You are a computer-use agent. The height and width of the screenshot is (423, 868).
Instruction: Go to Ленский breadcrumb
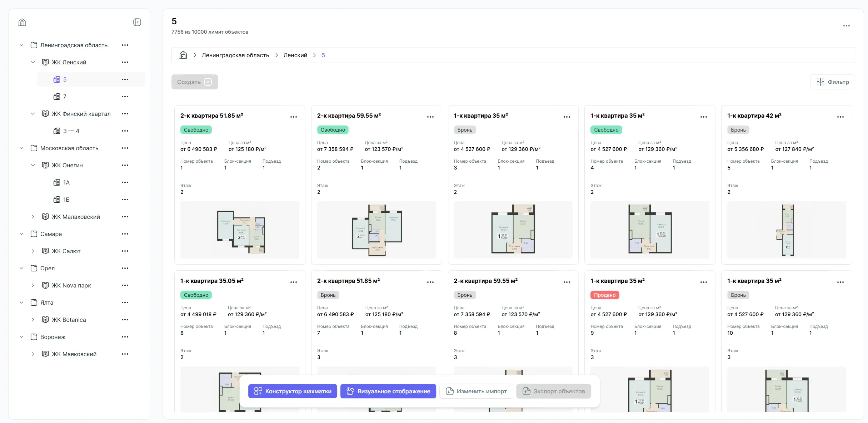[x=295, y=55]
